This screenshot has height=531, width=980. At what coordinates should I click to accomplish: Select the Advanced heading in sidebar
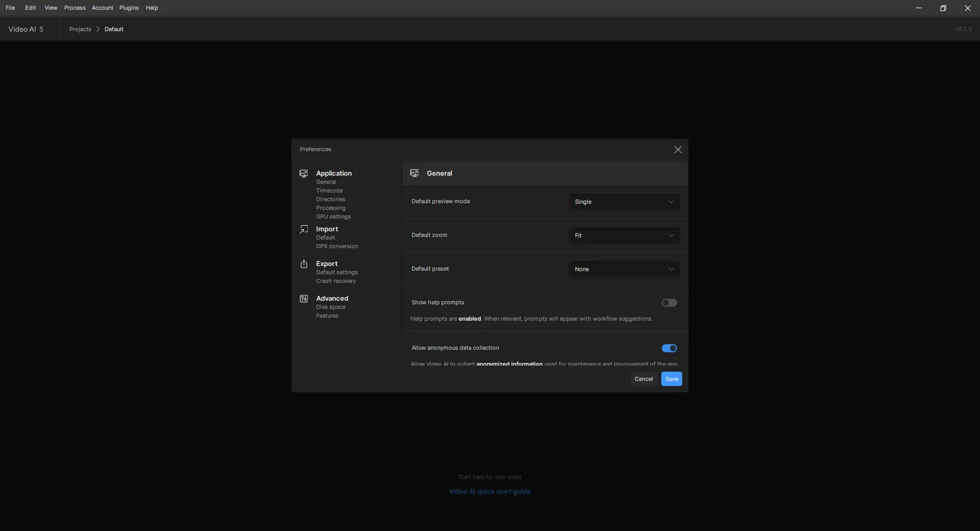point(332,299)
